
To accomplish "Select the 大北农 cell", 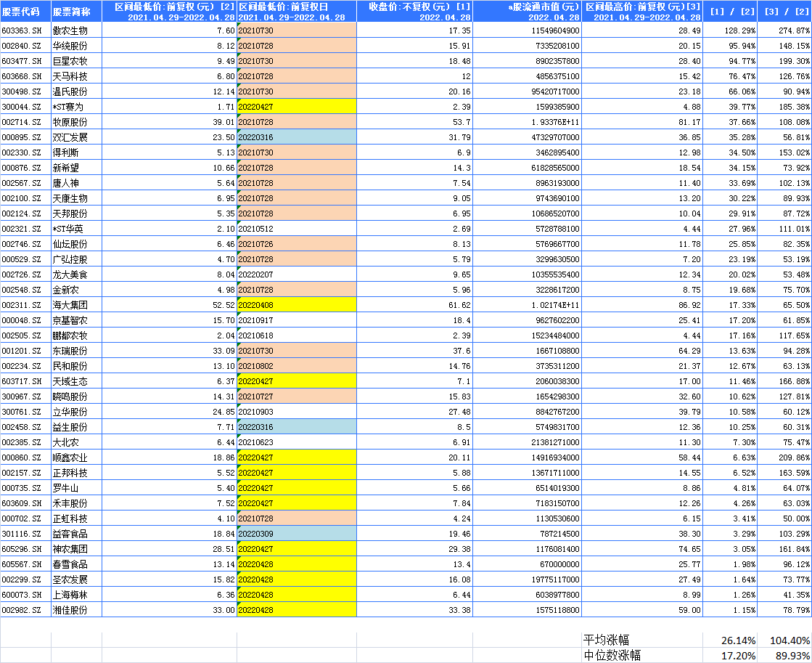I will click(77, 442).
